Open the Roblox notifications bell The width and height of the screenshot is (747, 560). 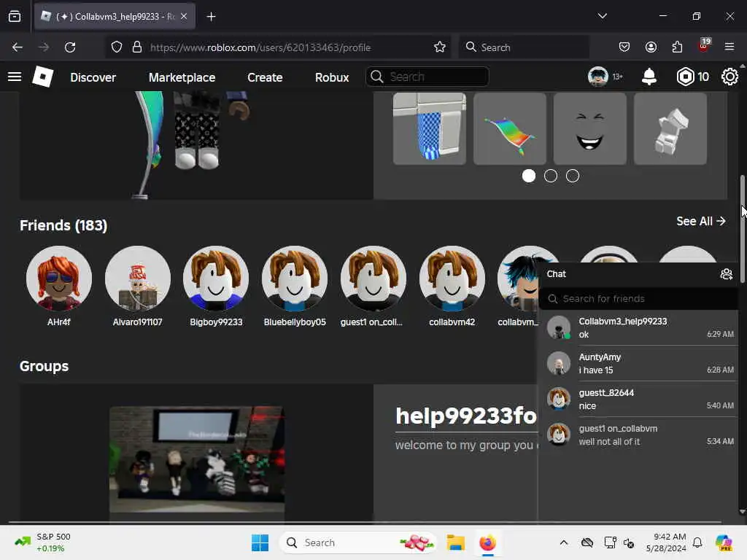649,77
